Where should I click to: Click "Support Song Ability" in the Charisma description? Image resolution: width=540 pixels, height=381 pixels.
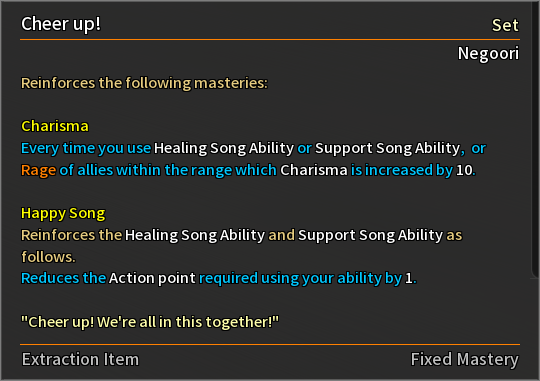(x=387, y=148)
